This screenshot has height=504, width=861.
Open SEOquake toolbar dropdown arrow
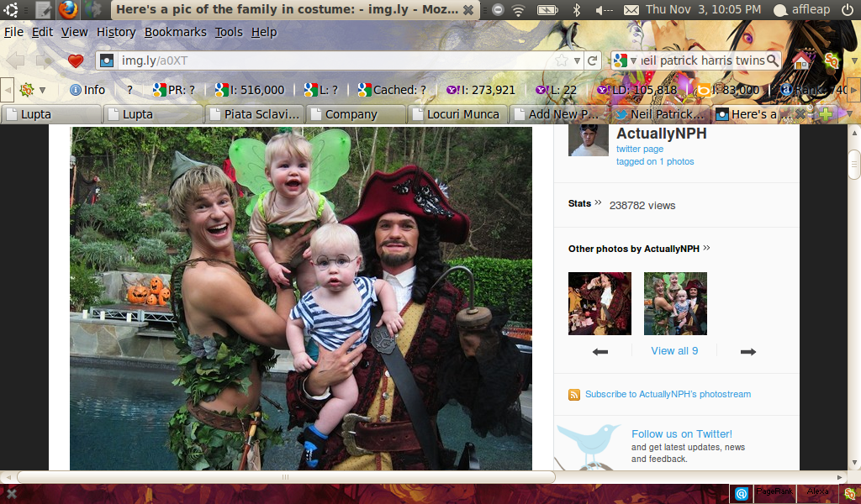pyautogui.click(x=42, y=90)
